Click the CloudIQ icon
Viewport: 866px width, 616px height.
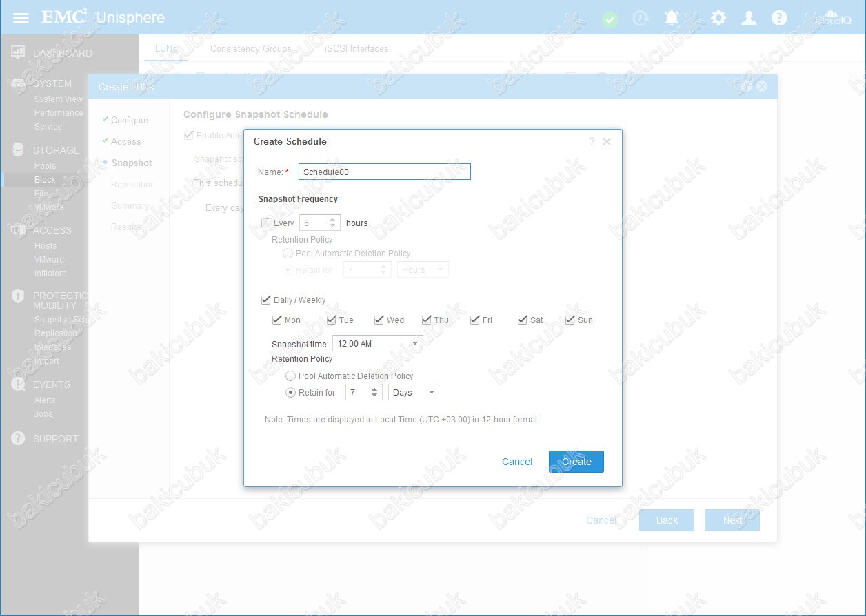[x=833, y=18]
